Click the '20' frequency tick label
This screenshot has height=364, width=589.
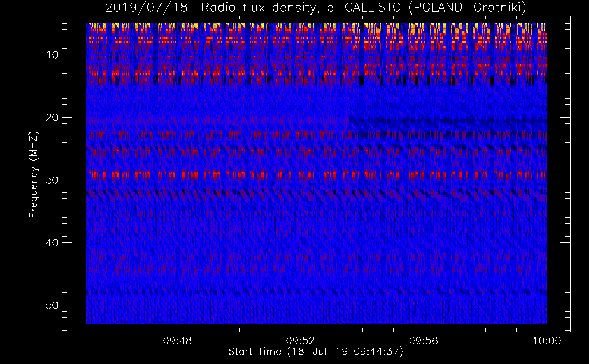[52, 118]
